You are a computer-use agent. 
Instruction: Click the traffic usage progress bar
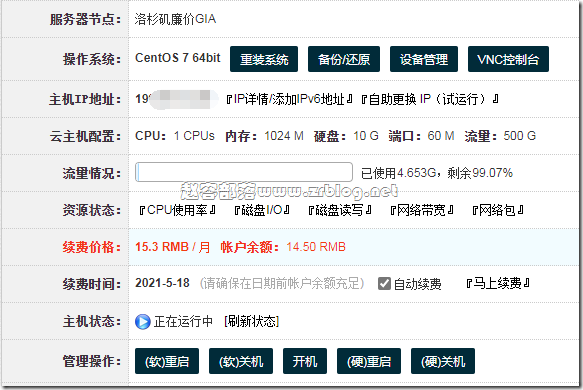click(244, 172)
